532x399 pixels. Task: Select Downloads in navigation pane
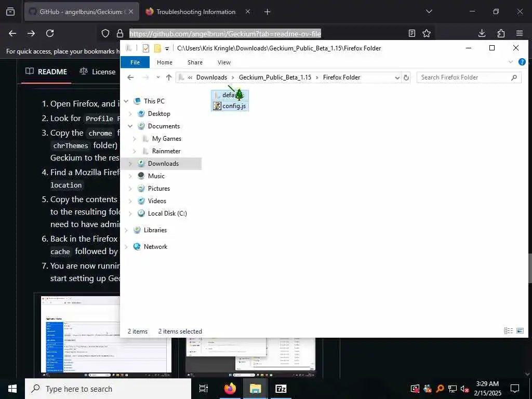(x=163, y=164)
